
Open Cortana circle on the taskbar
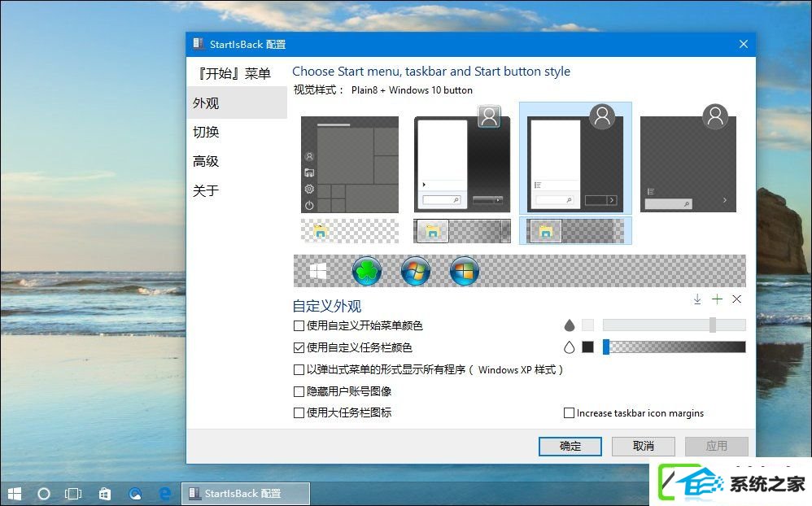(44, 494)
